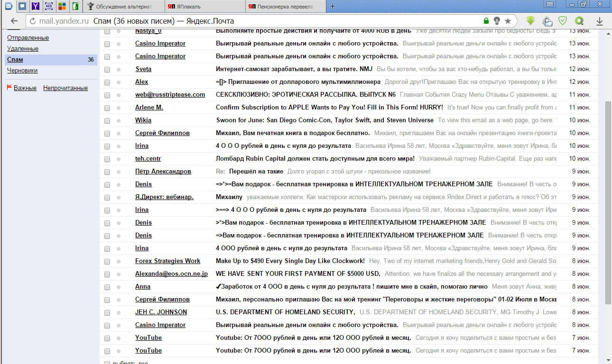
Task: Click sender Forex Strategies Work
Action: pos(167,261)
